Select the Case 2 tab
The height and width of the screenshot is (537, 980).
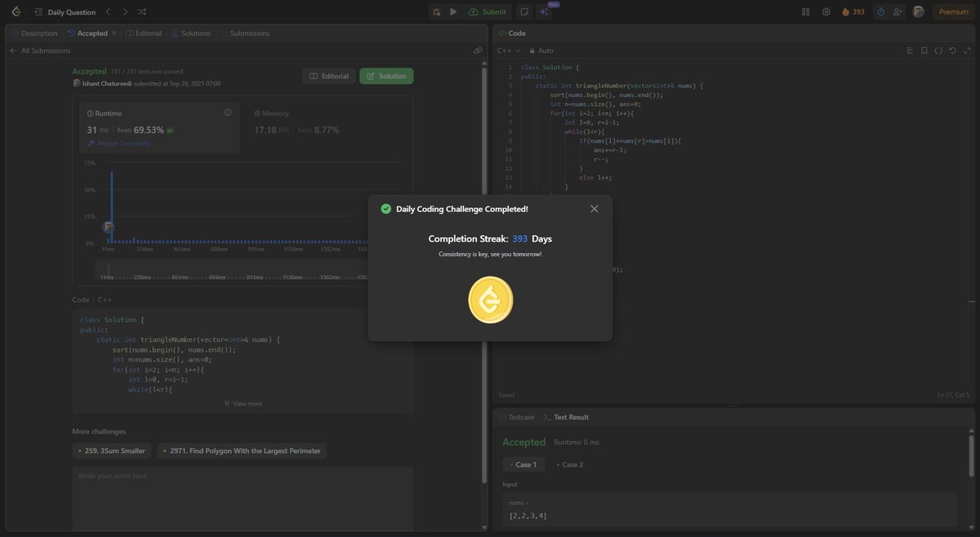[570, 464]
